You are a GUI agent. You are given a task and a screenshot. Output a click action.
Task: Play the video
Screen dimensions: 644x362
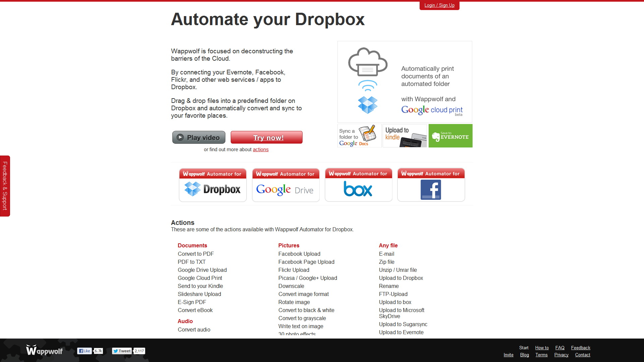198,137
